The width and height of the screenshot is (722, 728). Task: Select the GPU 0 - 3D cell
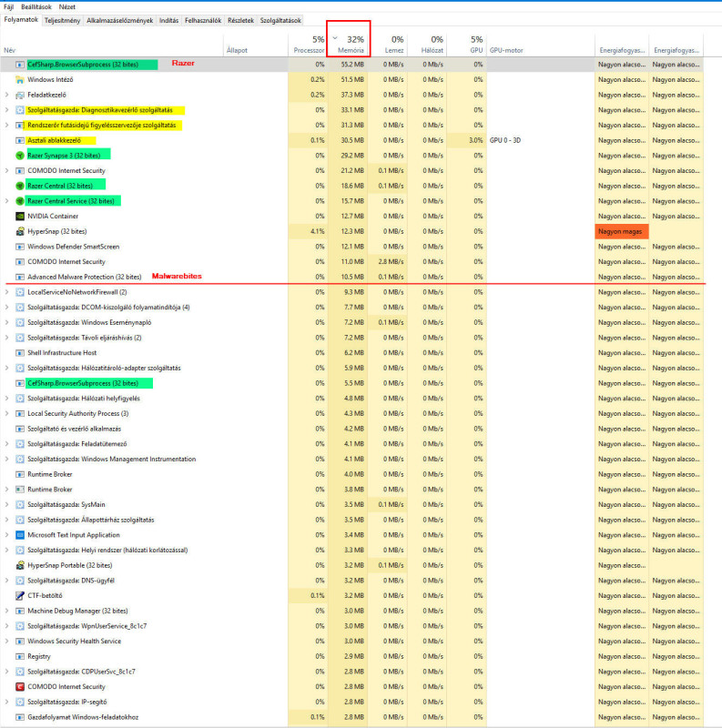click(540, 140)
